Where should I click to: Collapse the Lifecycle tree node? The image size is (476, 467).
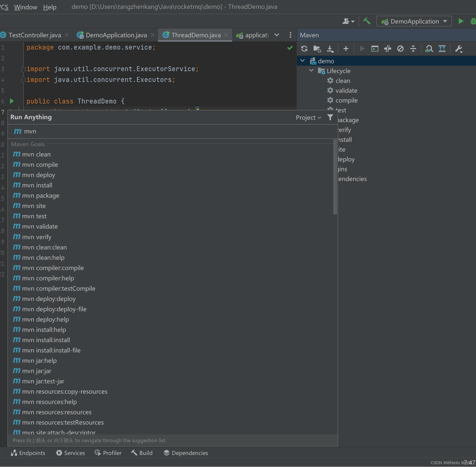[x=311, y=71]
